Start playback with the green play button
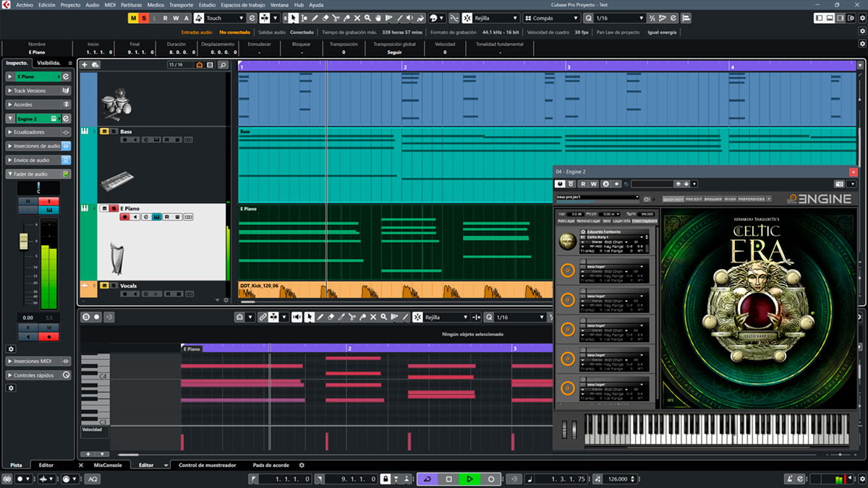Image resolution: width=868 pixels, height=488 pixels. [x=469, y=479]
